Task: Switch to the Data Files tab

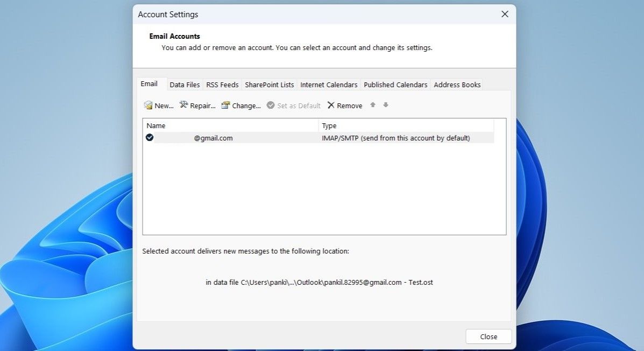Action: tap(184, 85)
